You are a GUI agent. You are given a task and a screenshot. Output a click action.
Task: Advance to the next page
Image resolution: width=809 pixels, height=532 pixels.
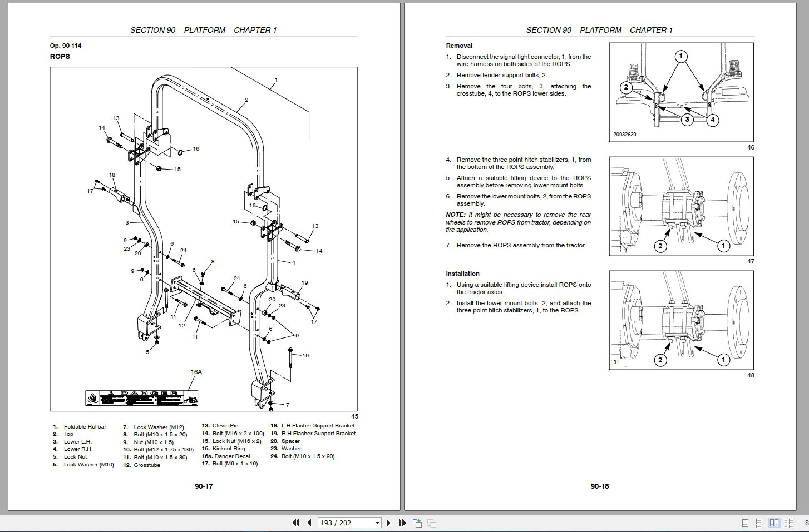click(388, 523)
